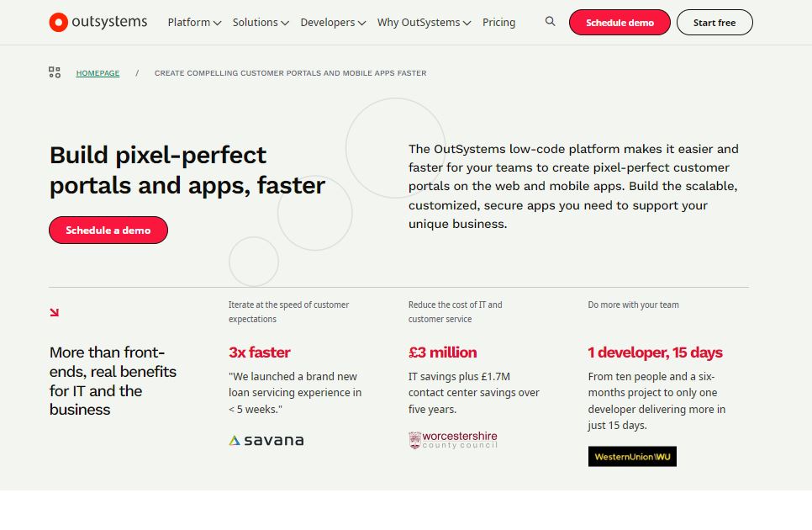Expand the Why OutSystems menu
This screenshot has height=530, width=812.
click(424, 22)
